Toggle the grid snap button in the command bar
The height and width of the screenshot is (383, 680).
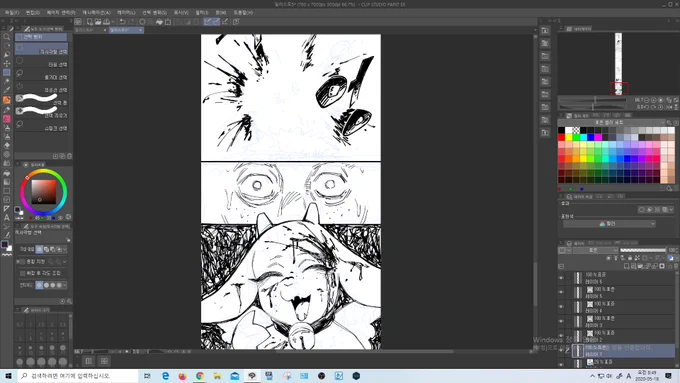tap(225, 21)
